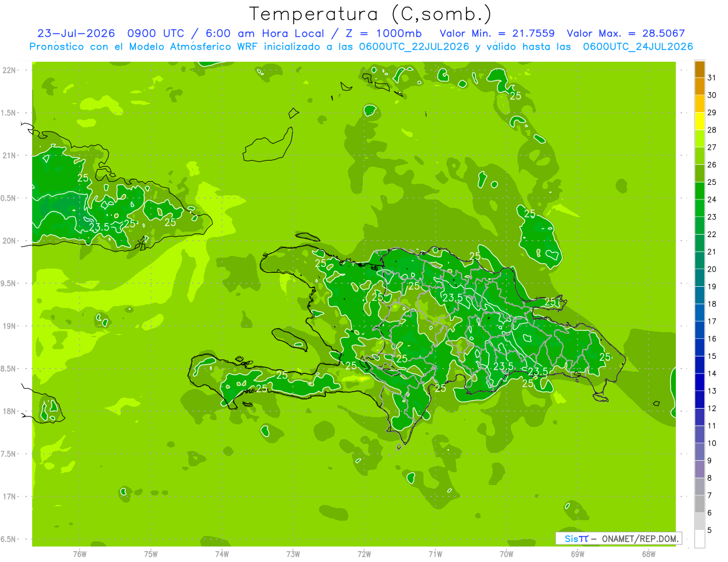This screenshot has width=728, height=562.
Task: Click the color scale label '20'
Action: click(712, 269)
